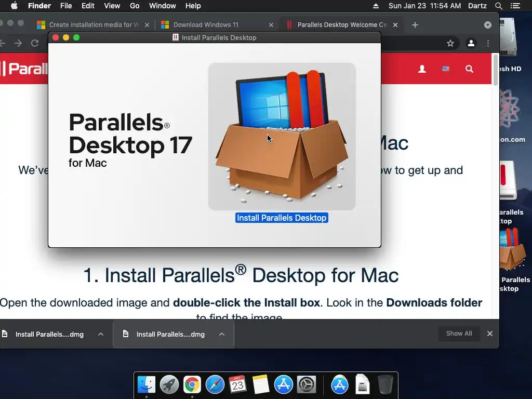
Task: Open Chrome's tab search dropdown
Action: point(487,25)
